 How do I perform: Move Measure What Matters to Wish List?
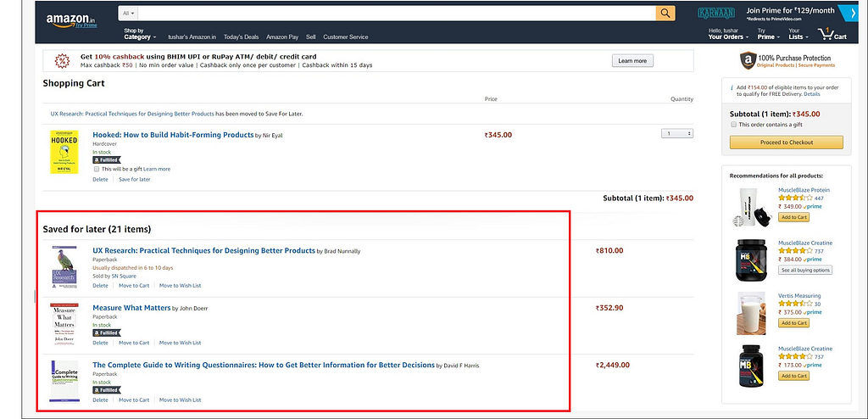pos(180,343)
